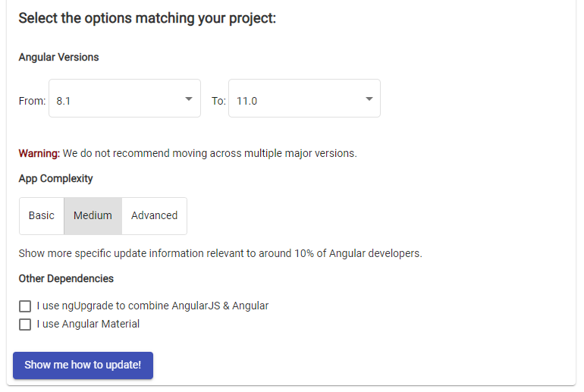Image resolution: width=584 pixels, height=392 pixels.
Task: Click the "I use ngUpgrade" label text
Action: point(152,306)
